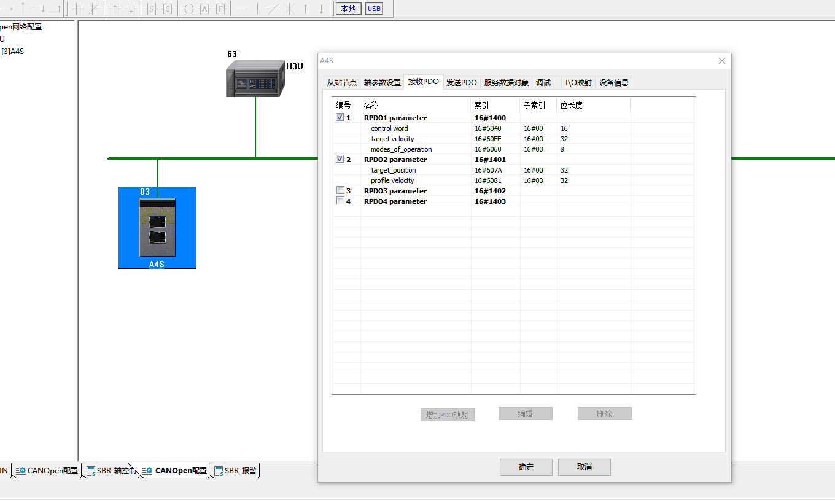Click index cell 16#1400
This screenshot has width=835, height=504.
coord(490,118)
